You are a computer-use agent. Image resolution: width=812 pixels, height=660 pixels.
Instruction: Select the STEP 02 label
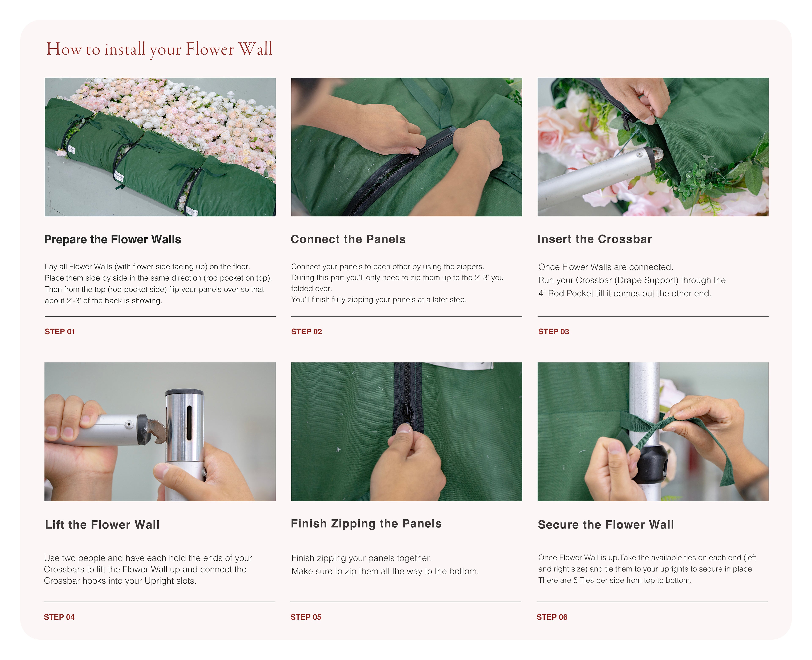point(306,331)
